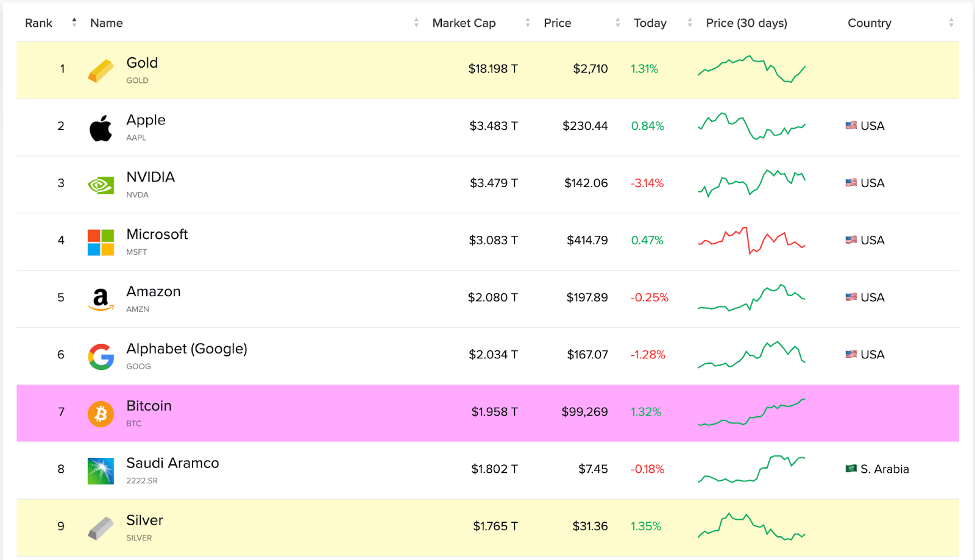Click the Bitcoin logo icon
Viewport: 975px width, 560px height.
[x=101, y=414]
